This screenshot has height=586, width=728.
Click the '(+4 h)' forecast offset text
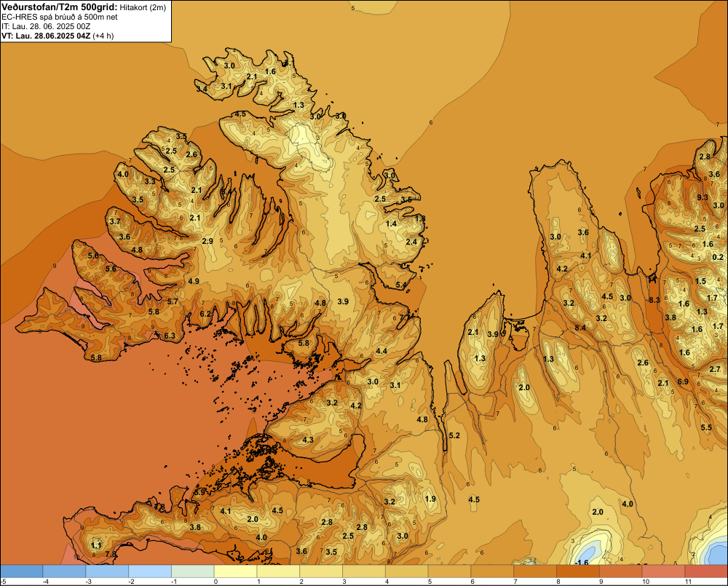103,36
